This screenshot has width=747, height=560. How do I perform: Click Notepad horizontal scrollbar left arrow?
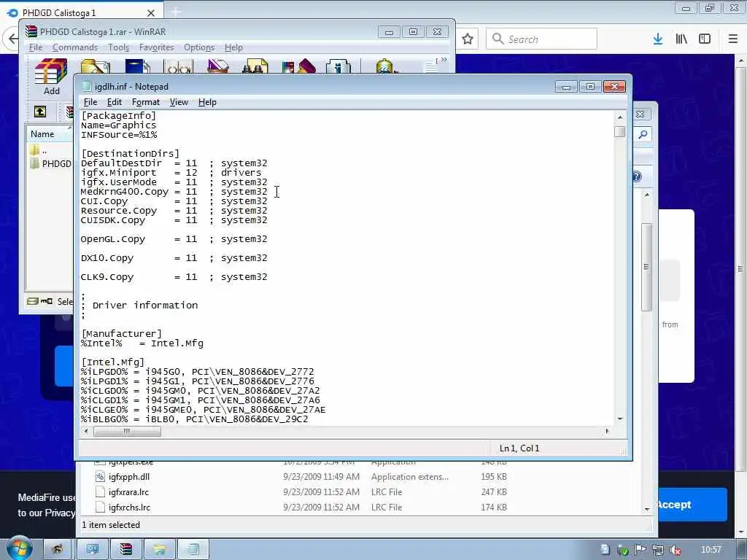[86, 432]
